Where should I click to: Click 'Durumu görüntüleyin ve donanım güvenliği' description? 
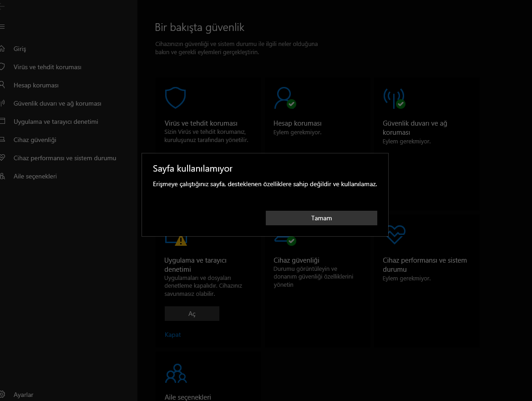tap(313, 276)
